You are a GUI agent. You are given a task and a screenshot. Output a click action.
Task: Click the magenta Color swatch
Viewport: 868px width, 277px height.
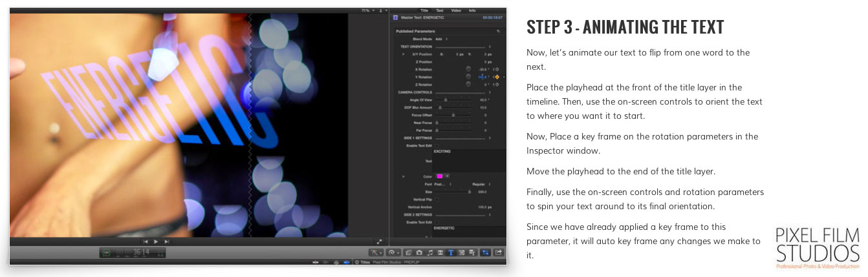[439, 176]
